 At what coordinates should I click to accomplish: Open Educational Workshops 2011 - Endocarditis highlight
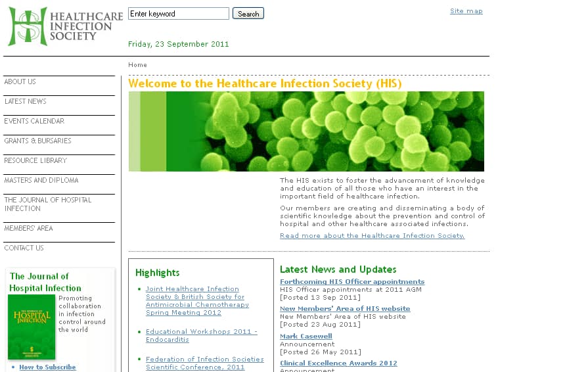click(201, 336)
